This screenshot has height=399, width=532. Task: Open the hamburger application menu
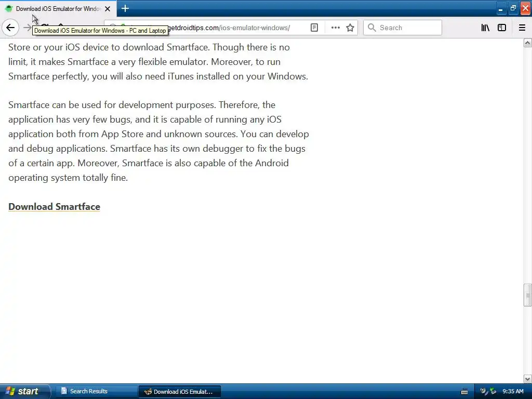pos(522,28)
